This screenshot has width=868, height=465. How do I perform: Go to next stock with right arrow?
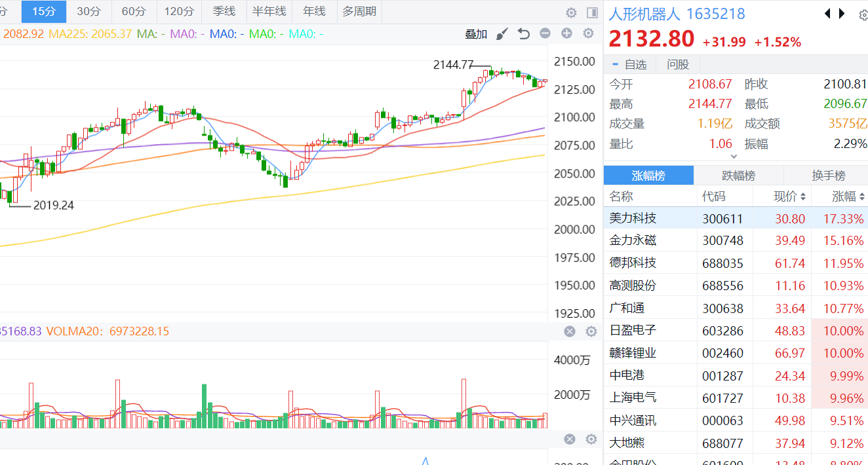coord(842,14)
